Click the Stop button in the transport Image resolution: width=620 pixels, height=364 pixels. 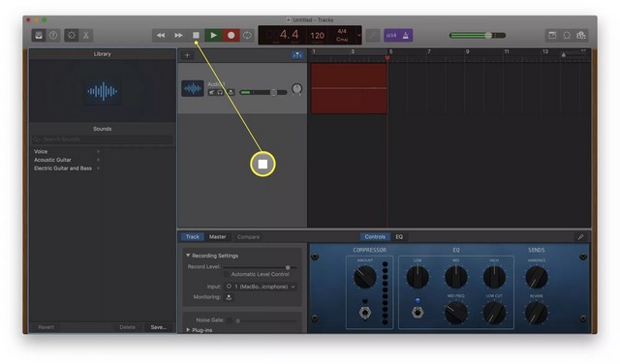[x=196, y=35]
